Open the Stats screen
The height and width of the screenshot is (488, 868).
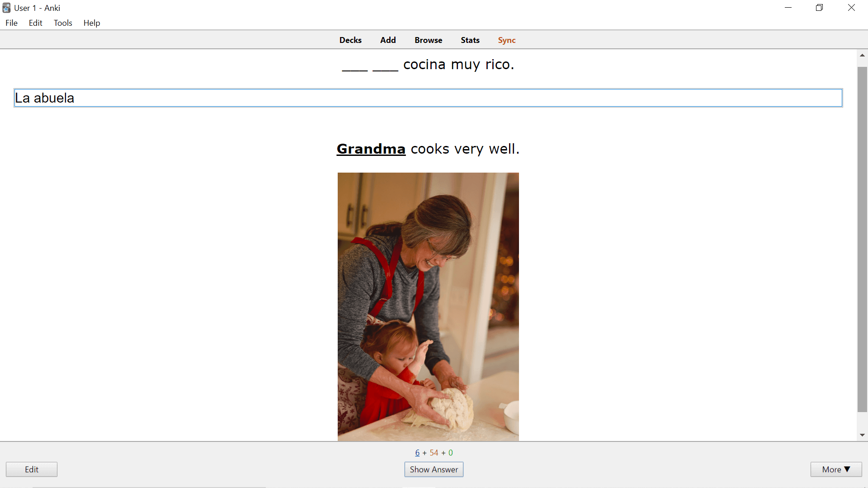pos(470,40)
